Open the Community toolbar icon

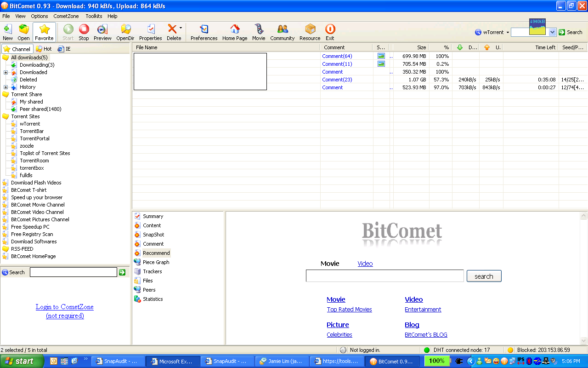(x=283, y=32)
